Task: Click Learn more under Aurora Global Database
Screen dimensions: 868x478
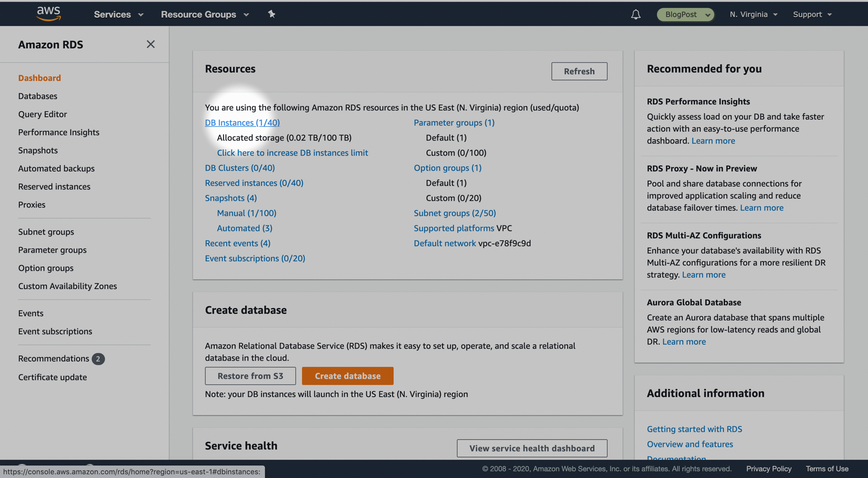Action: (x=684, y=342)
